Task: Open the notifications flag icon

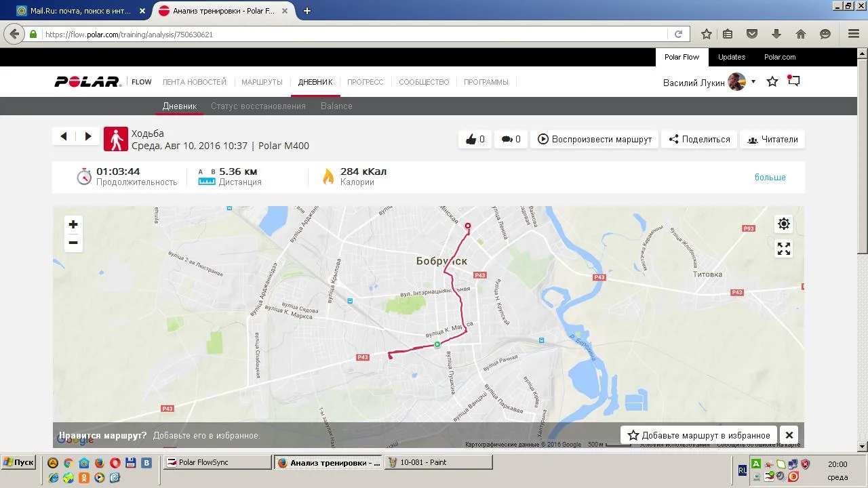Action: (793, 81)
